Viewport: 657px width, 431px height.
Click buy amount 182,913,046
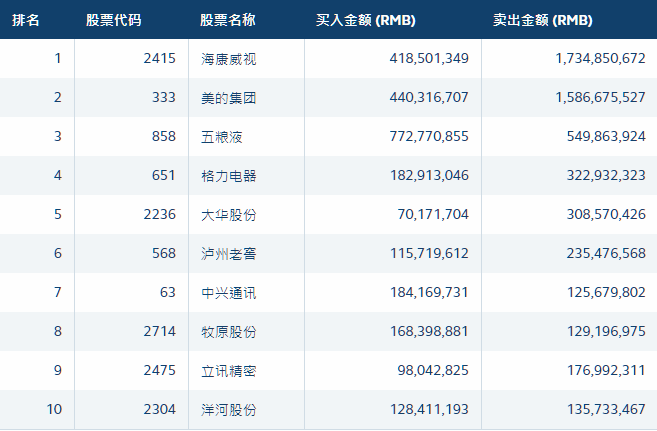coord(429,175)
